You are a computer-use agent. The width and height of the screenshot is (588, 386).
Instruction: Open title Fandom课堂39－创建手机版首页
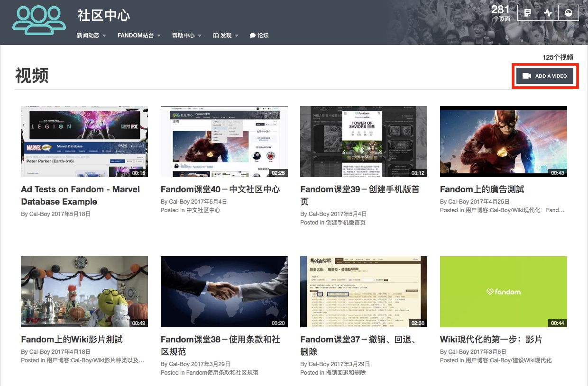pos(360,196)
